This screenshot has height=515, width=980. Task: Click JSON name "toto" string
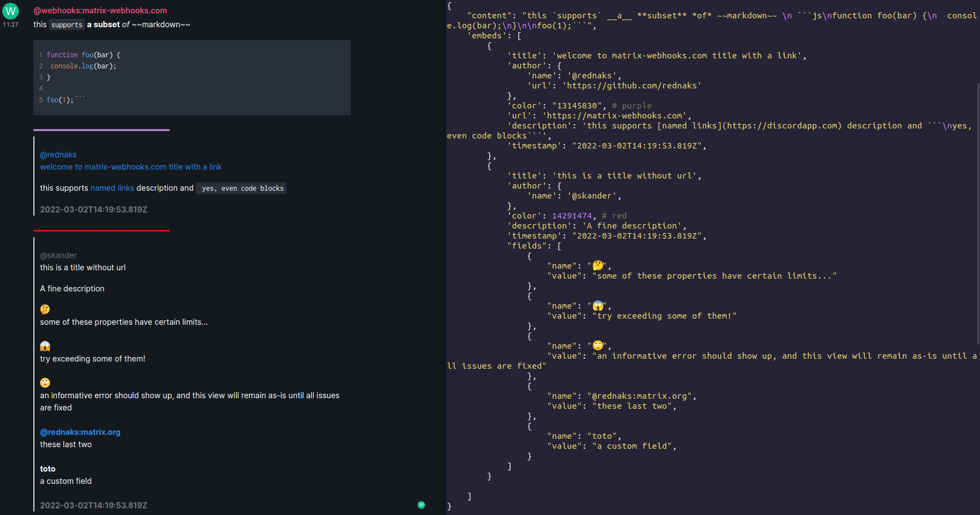point(602,436)
